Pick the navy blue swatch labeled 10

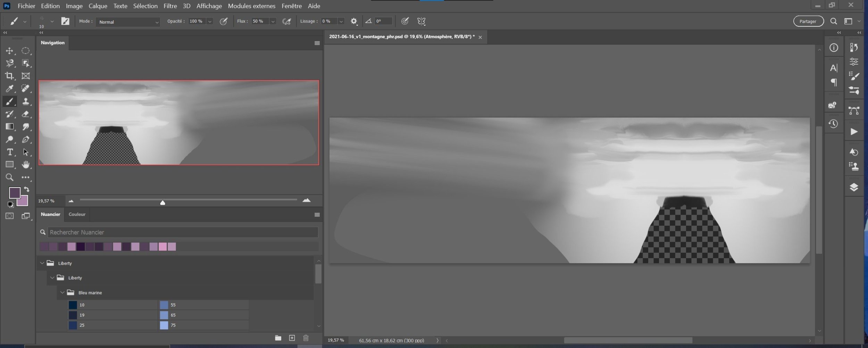point(73,305)
